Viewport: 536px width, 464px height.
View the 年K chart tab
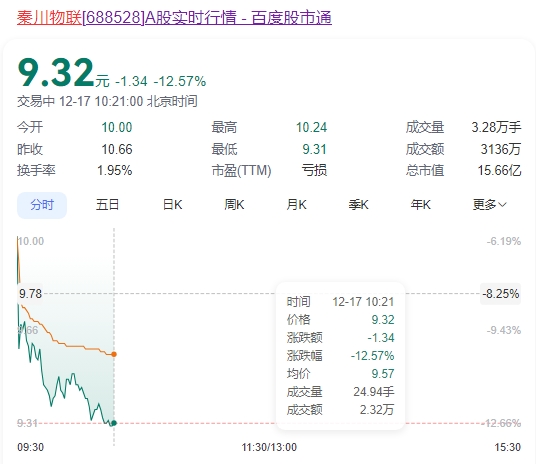pos(421,205)
